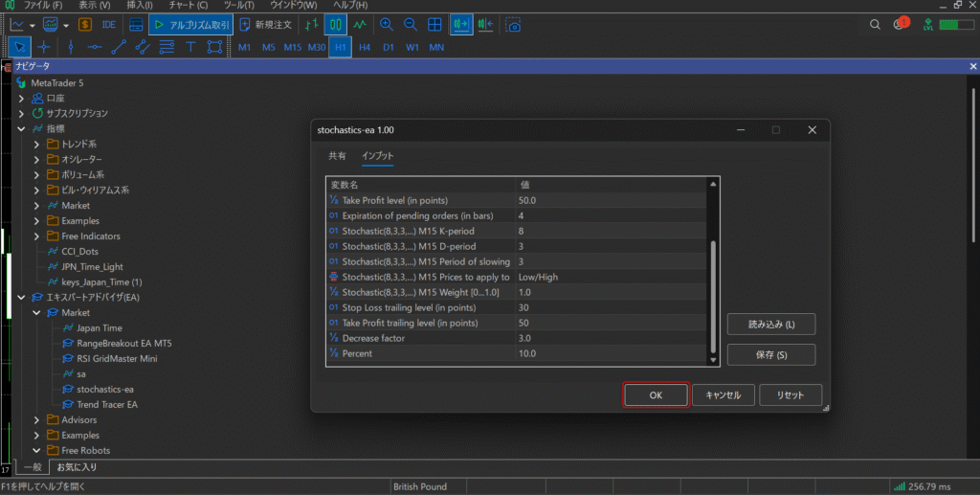Select the horizontal line drawing tool
Viewport: 980px width, 495px height.
click(95, 47)
